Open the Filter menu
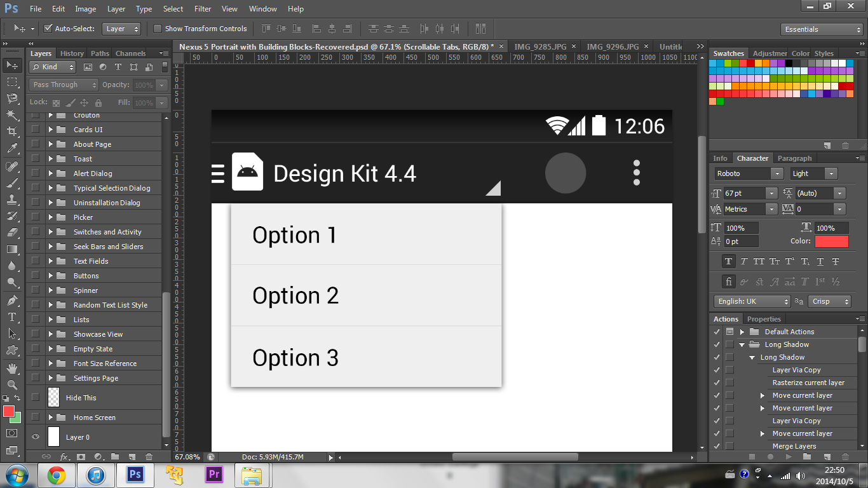 (x=203, y=9)
